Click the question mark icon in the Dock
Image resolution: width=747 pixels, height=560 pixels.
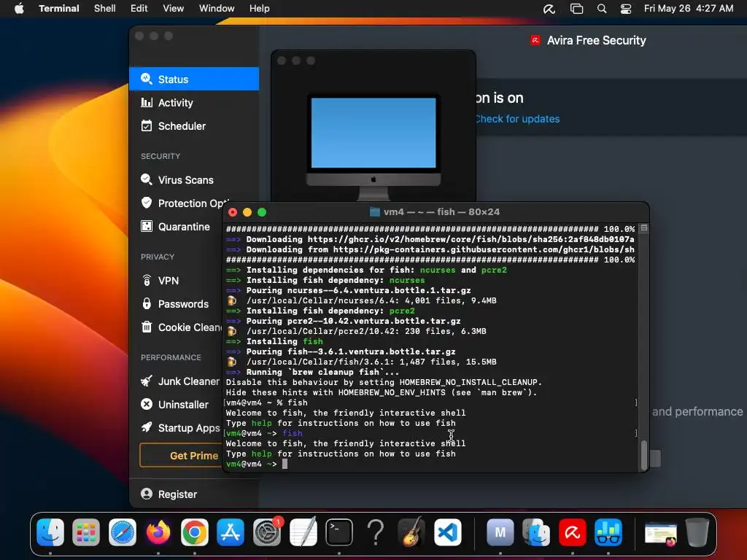tap(376, 532)
